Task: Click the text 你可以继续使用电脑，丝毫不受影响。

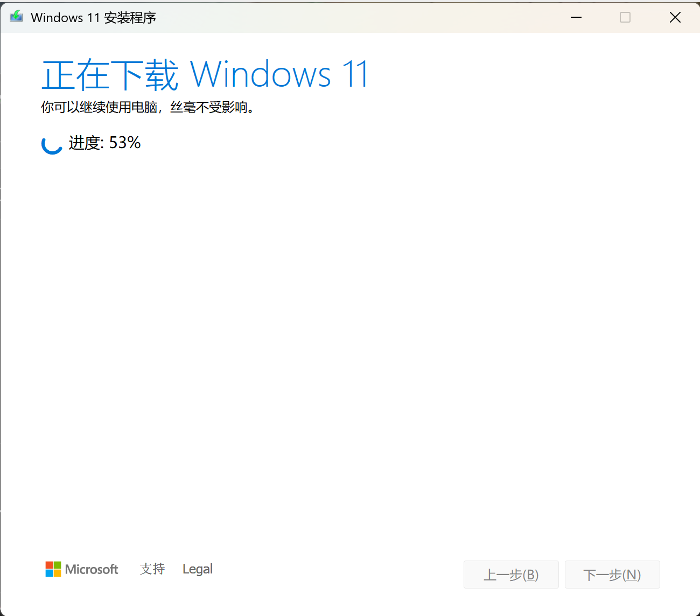Action: (148, 107)
